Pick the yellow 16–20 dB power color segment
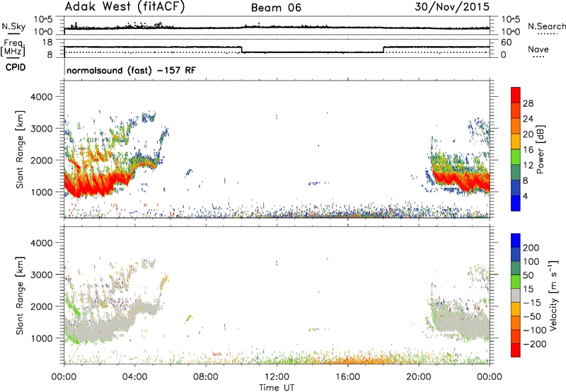566x392 pixels. coord(516,142)
